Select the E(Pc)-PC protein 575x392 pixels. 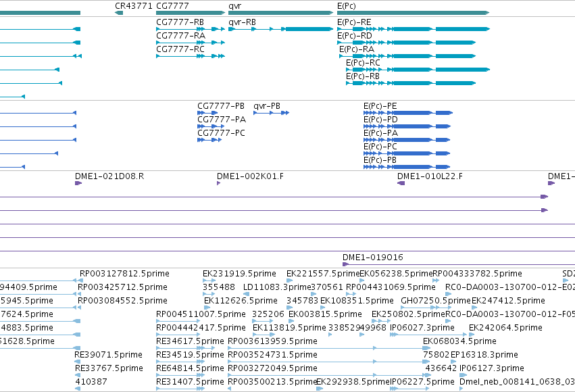click(407, 153)
